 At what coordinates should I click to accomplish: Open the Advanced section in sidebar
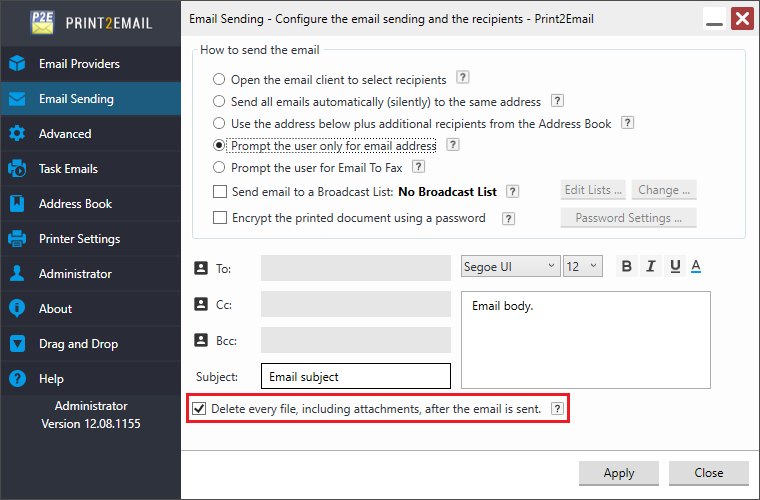tap(91, 134)
